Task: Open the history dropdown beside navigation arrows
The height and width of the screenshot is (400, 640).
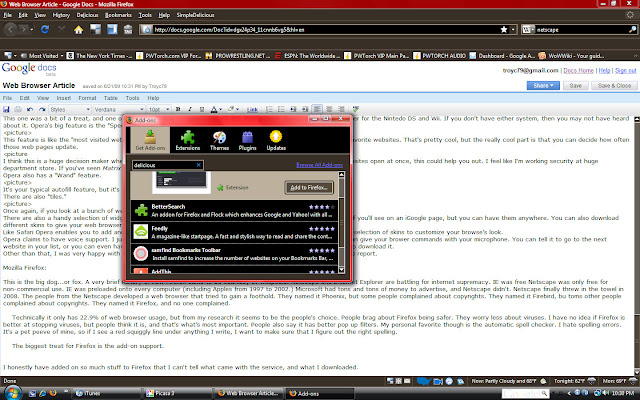Action: click(32, 30)
